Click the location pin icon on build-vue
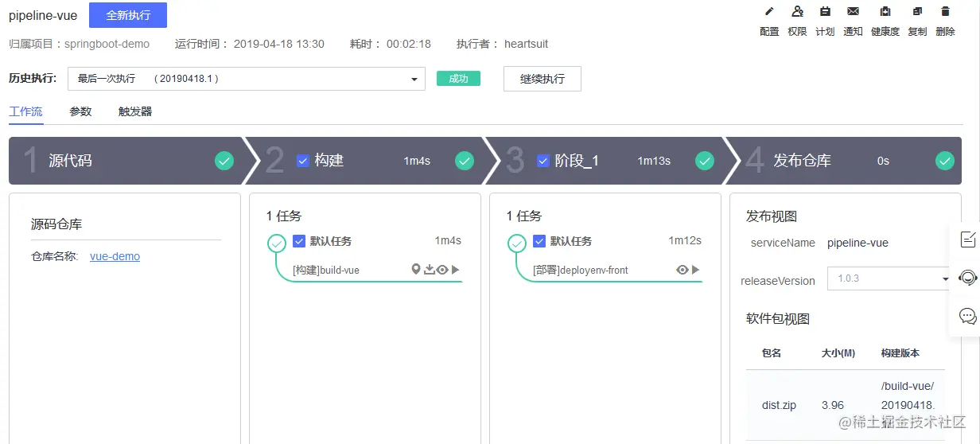 coord(415,270)
